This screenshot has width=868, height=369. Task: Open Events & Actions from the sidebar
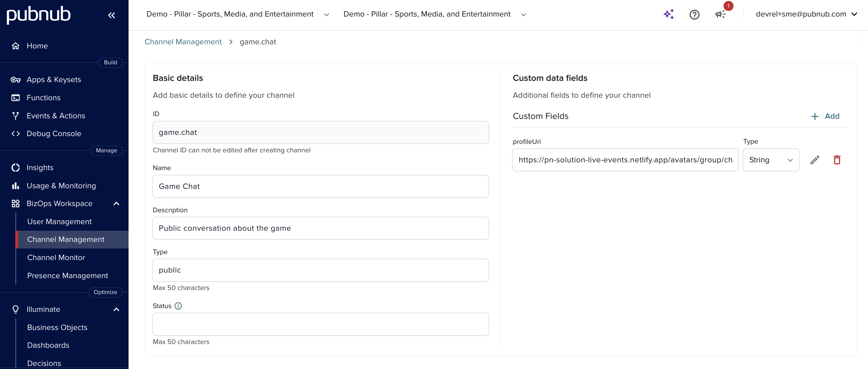click(56, 116)
